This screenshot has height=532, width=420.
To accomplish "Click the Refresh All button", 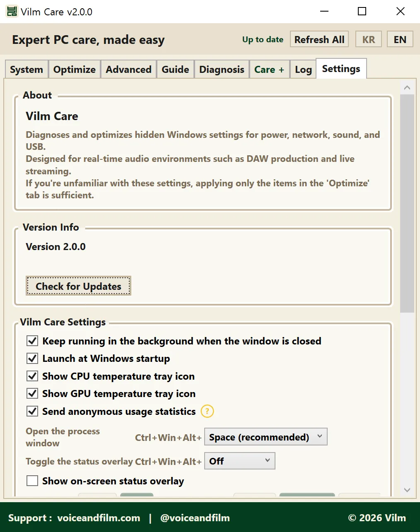I will (319, 39).
